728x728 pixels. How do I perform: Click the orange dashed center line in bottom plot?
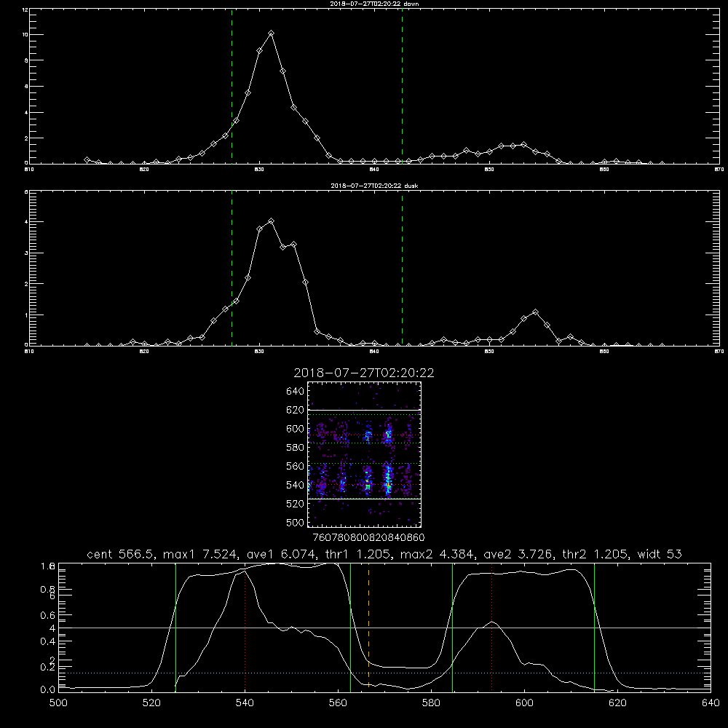368,627
